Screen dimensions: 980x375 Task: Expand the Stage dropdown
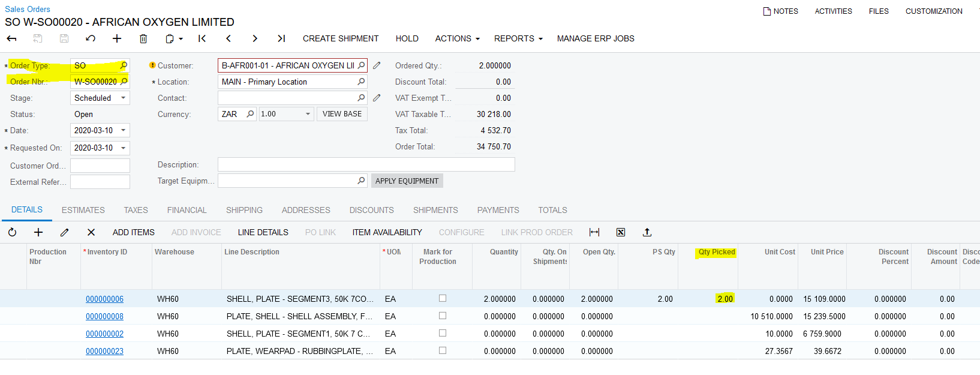tap(124, 98)
